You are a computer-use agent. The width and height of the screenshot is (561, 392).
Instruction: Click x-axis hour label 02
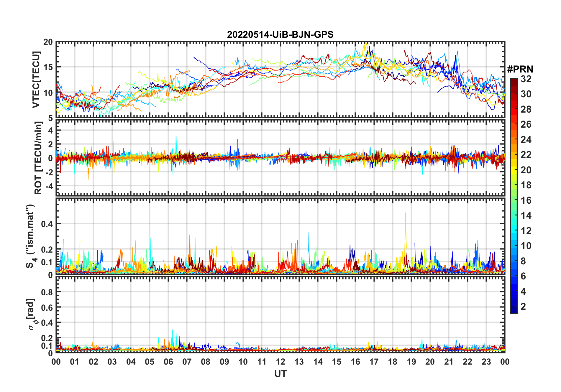[93, 362]
